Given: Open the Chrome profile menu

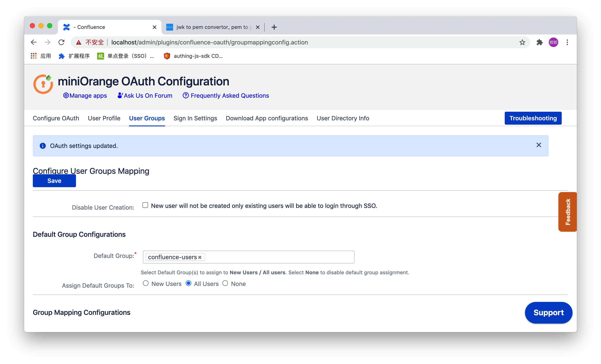Looking at the screenshot, I should pos(554,42).
